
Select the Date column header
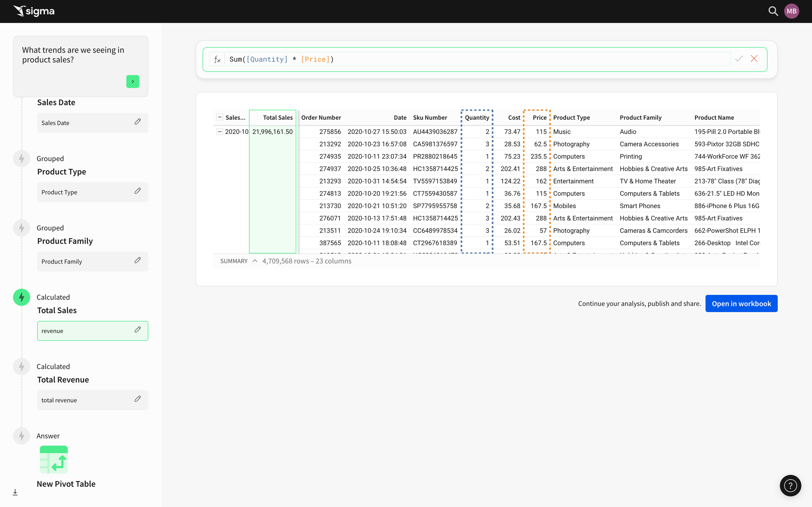400,118
